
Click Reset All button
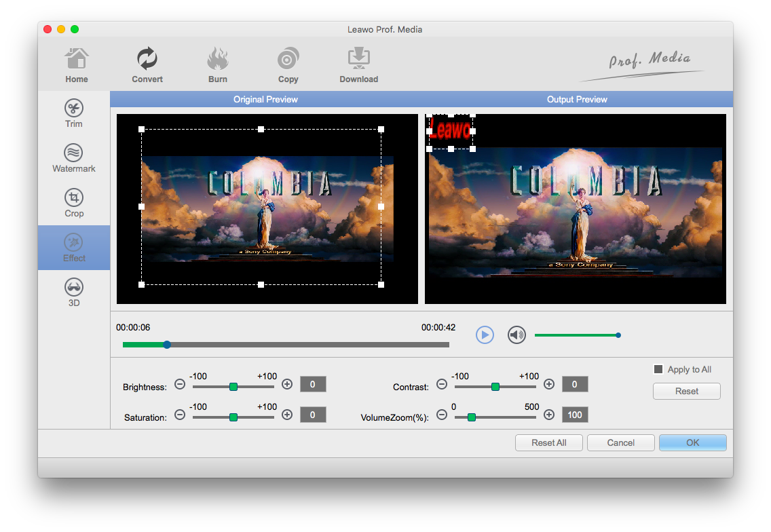point(548,442)
